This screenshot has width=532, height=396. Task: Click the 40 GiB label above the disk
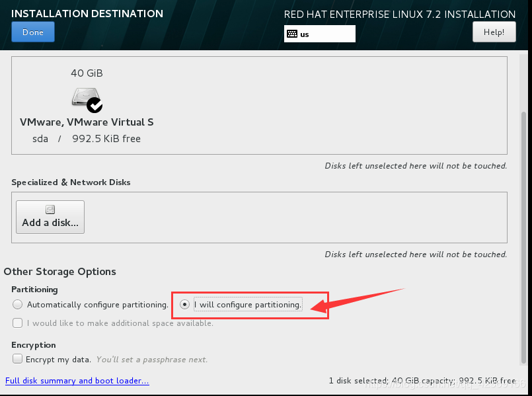pos(87,73)
